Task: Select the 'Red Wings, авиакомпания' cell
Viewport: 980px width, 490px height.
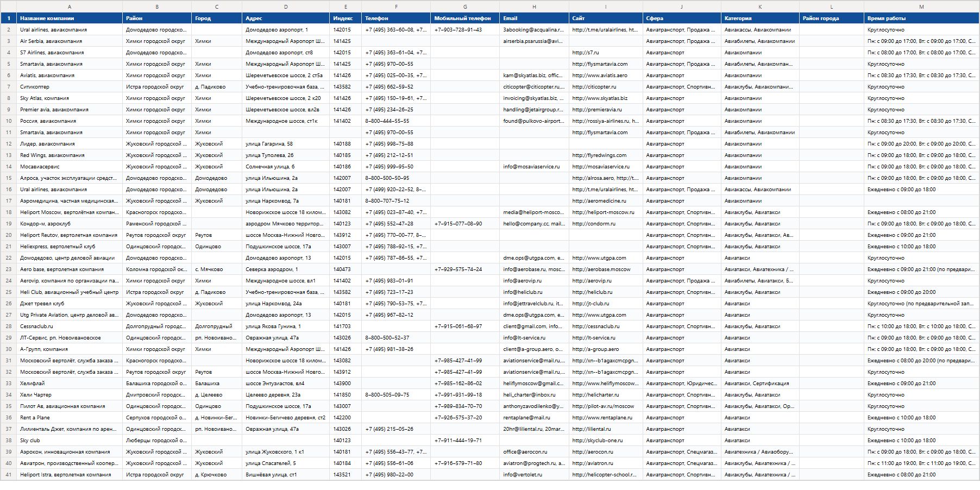Action: point(70,155)
